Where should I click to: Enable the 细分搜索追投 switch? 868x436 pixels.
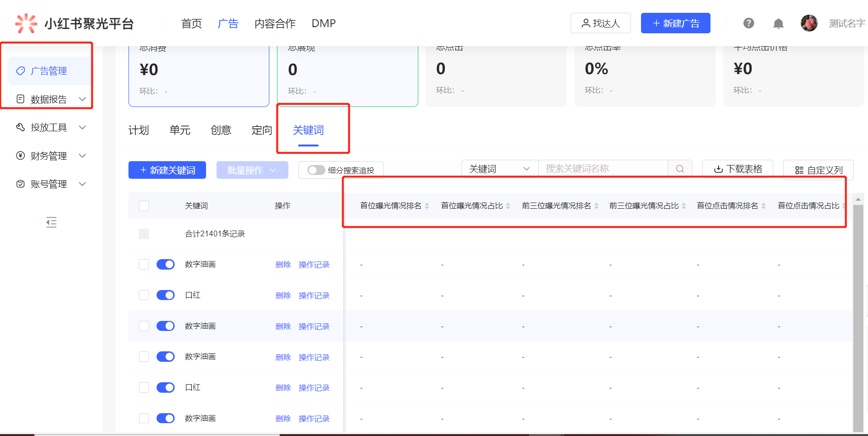(316, 170)
